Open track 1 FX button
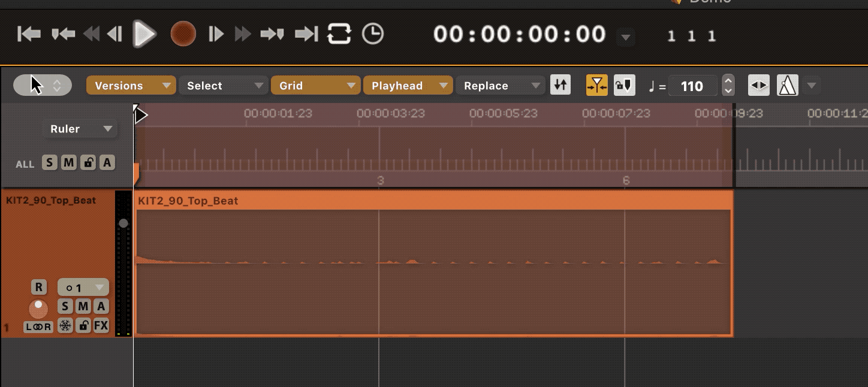This screenshot has height=387, width=868. click(x=101, y=326)
